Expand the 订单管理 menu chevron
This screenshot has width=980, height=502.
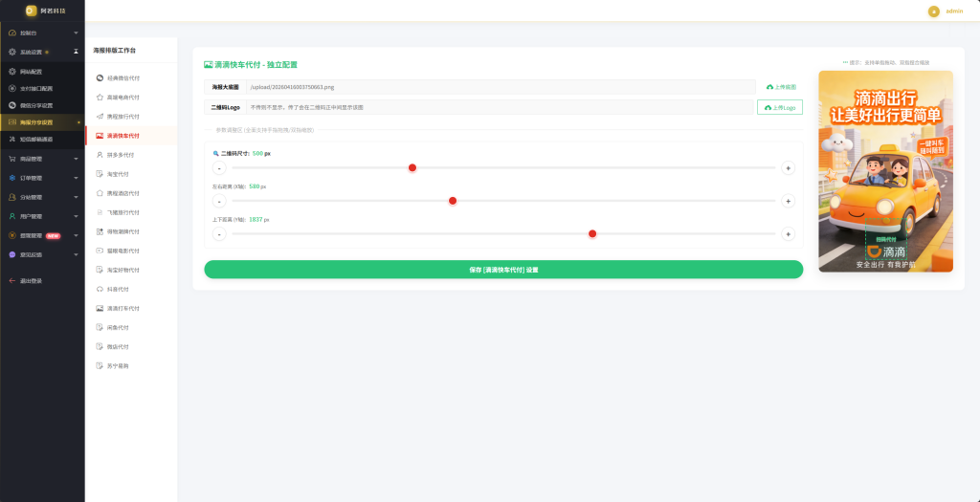(x=76, y=178)
